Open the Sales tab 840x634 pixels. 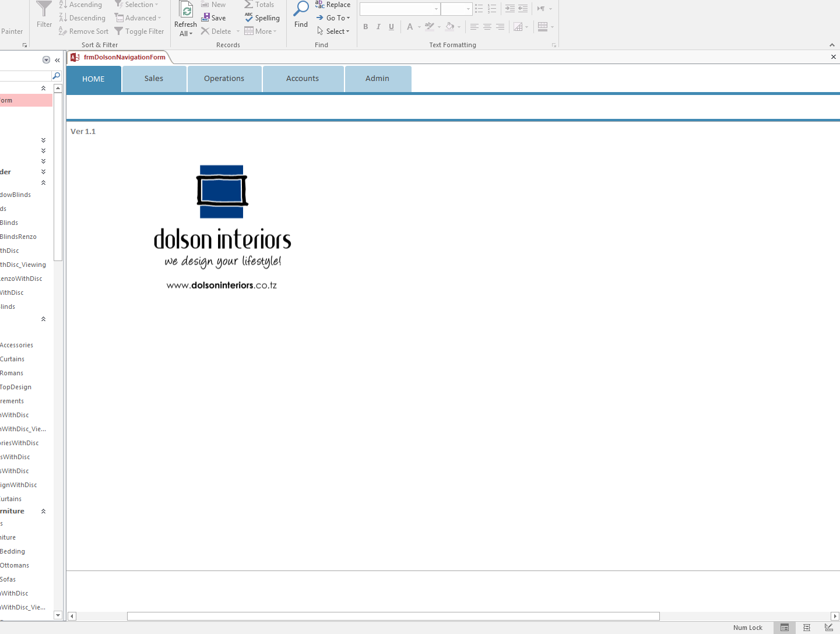(x=154, y=79)
